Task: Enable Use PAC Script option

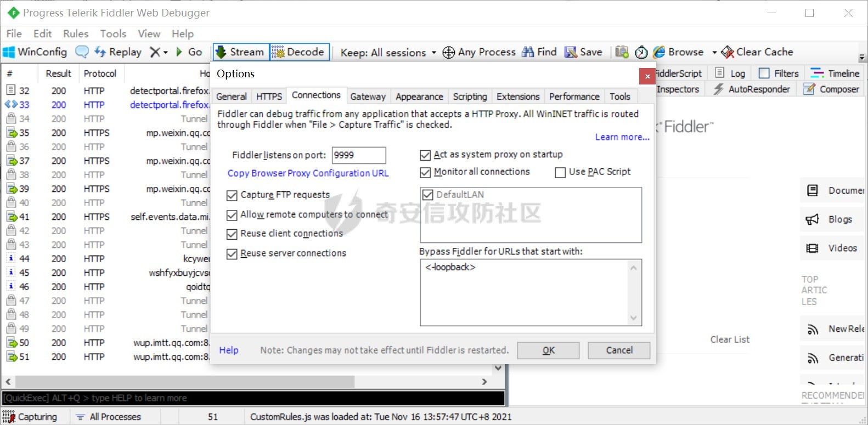Action: tap(560, 173)
